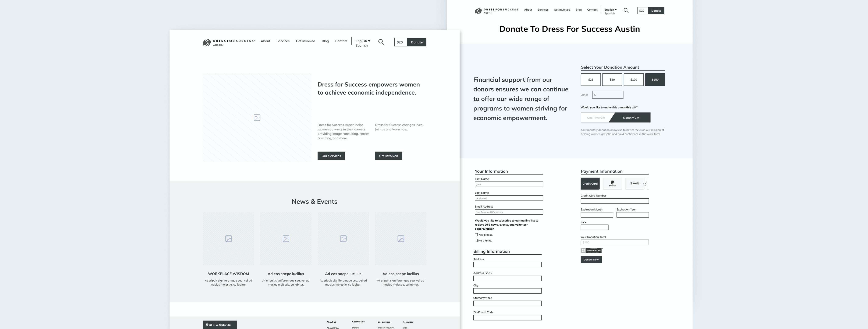This screenshot has height=329, width=868.
Task: Focus the Zip/Postal Code field
Action: tap(508, 318)
